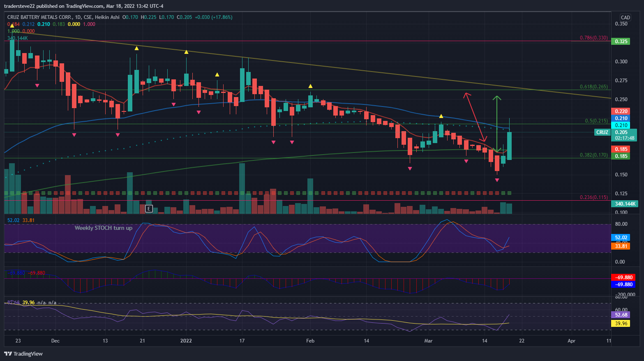Click the 340.144K volume label on price axis

(x=625, y=204)
